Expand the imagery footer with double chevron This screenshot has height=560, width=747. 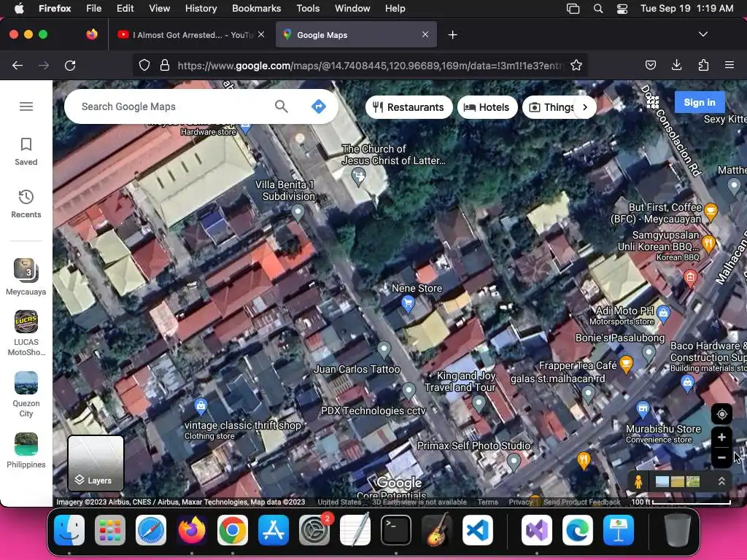pyautogui.click(x=721, y=481)
